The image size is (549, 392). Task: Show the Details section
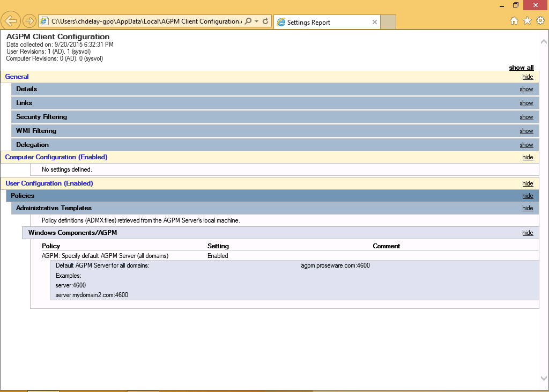pyautogui.click(x=526, y=89)
